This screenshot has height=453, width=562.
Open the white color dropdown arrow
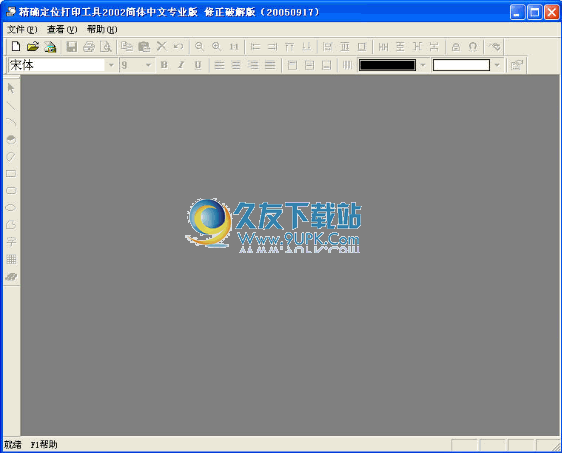(x=497, y=65)
